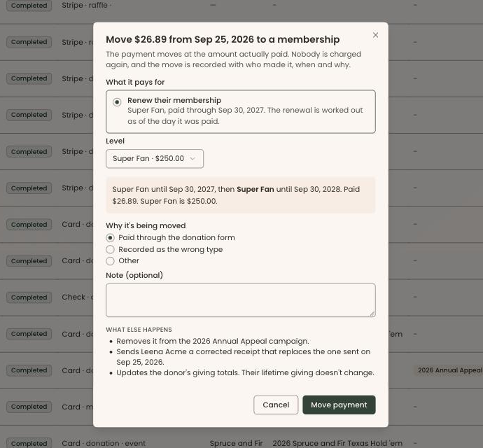This screenshot has width=483, height=448.
Task: Click the What it pays for label
Action: click(135, 83)
